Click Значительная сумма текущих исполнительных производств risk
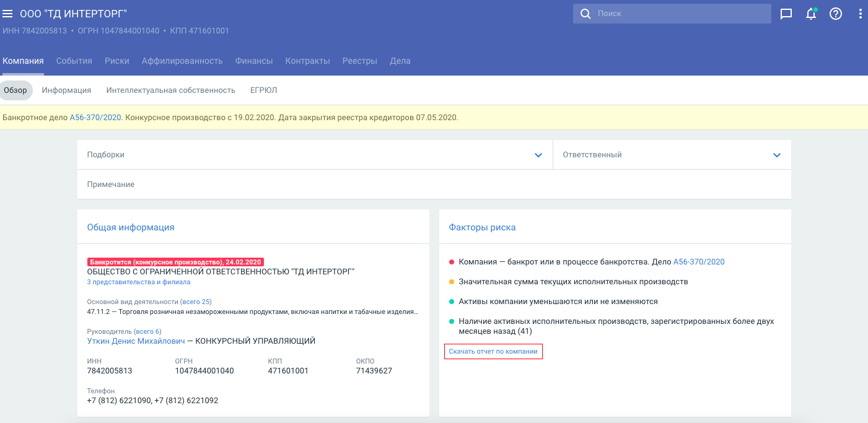This screenshot has width=868, height=423. click(x=574, y=282)
